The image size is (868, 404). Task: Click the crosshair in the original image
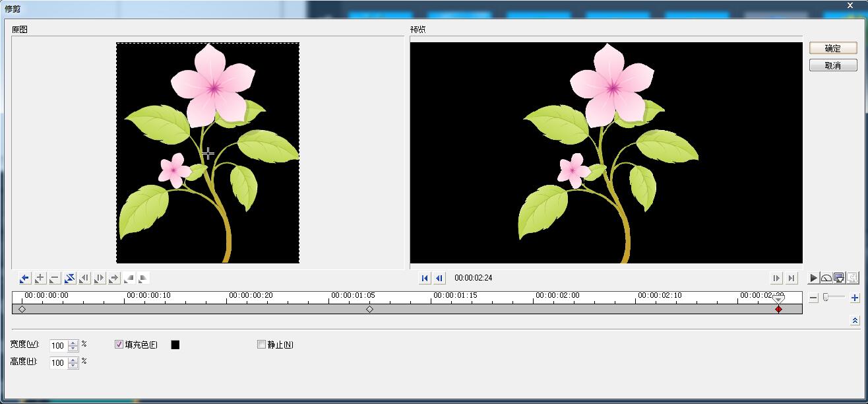[x=208, y=153]
